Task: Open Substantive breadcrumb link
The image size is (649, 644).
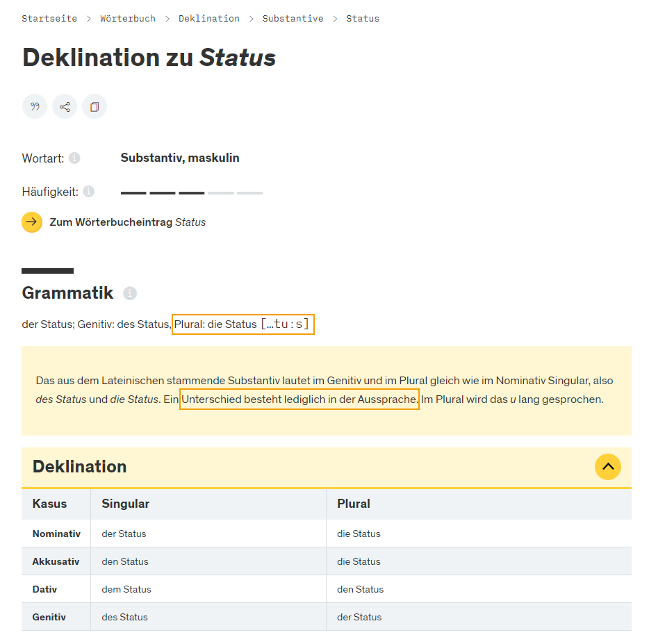Action: tap(293, 19)
